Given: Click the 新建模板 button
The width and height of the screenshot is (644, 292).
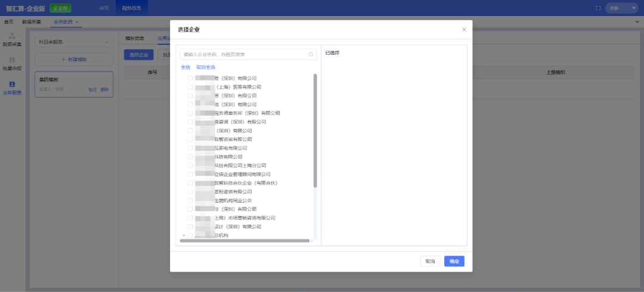Looking at the screenshot, I should [x=73, y=60].
